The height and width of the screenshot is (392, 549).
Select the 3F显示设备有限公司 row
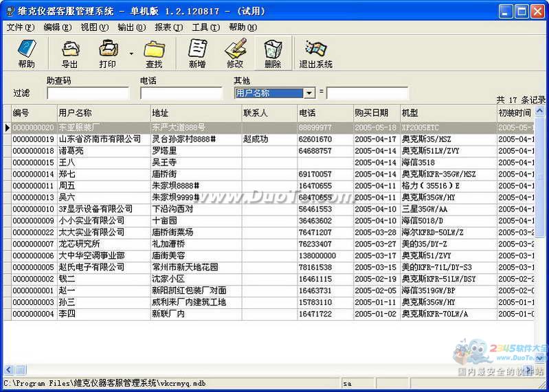[x=269, y=209]
